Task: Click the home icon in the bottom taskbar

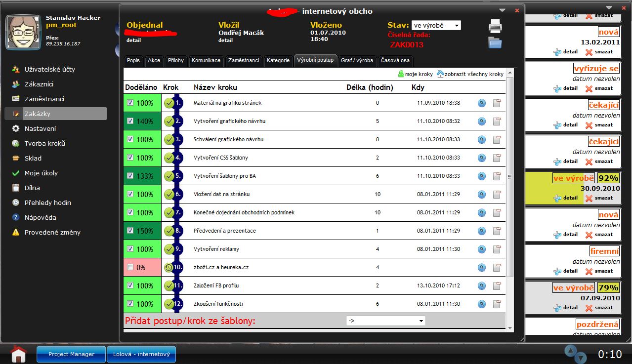Action: click(18, 353)
